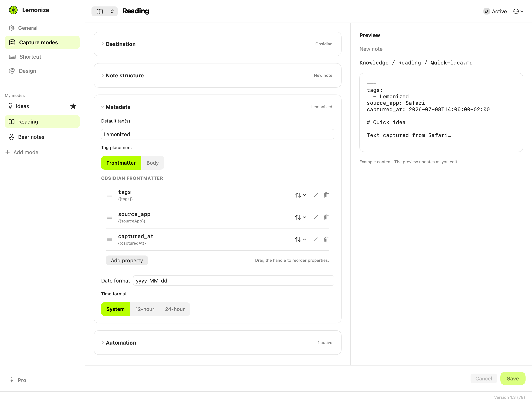Open the move dropdown for source_app property

(x=300, y=217)
